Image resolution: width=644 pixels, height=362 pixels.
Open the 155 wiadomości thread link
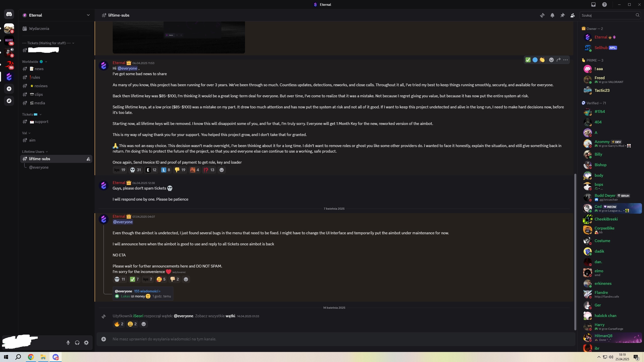(147, 291)
